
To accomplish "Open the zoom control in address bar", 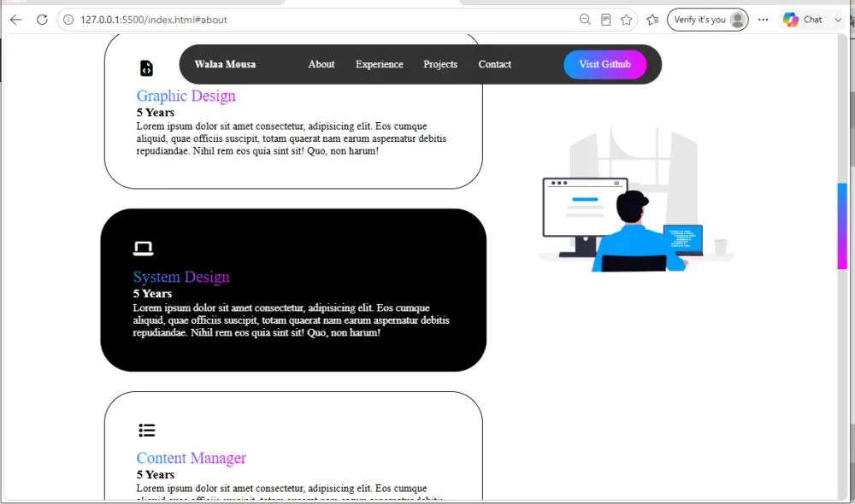I will (x=585, y=20).
